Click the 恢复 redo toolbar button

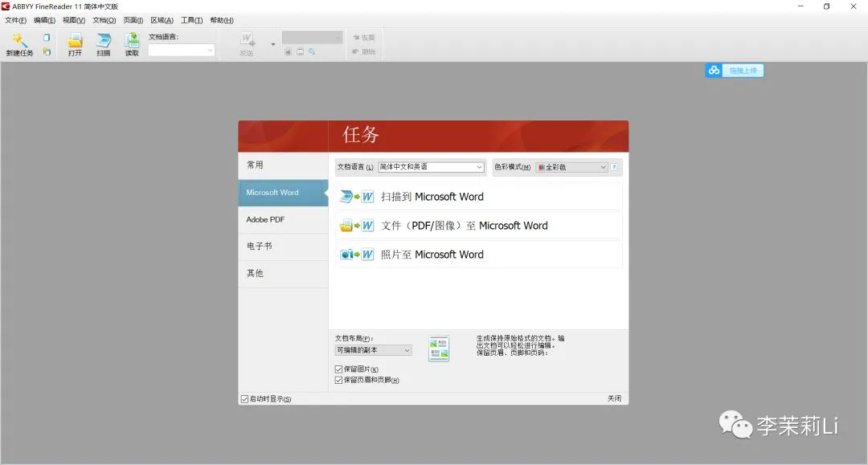pyautogui.click(x=364, y=38)
